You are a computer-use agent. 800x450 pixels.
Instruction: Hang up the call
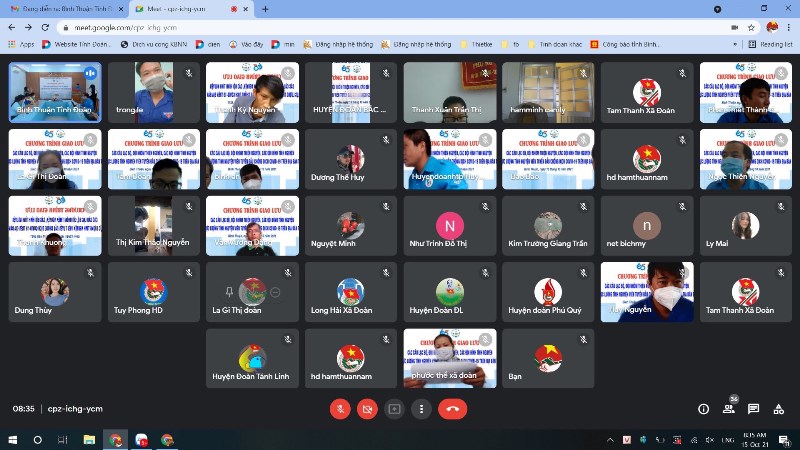pos(452,409)
